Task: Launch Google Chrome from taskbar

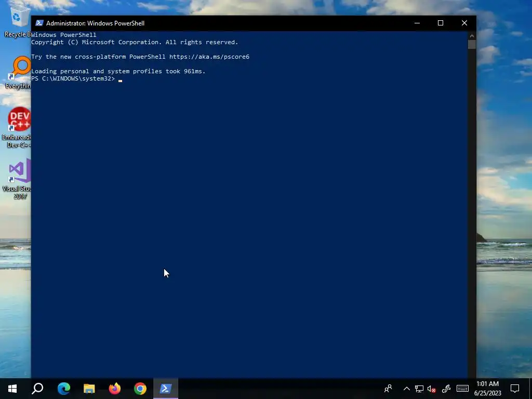Action: click(140, 389)
